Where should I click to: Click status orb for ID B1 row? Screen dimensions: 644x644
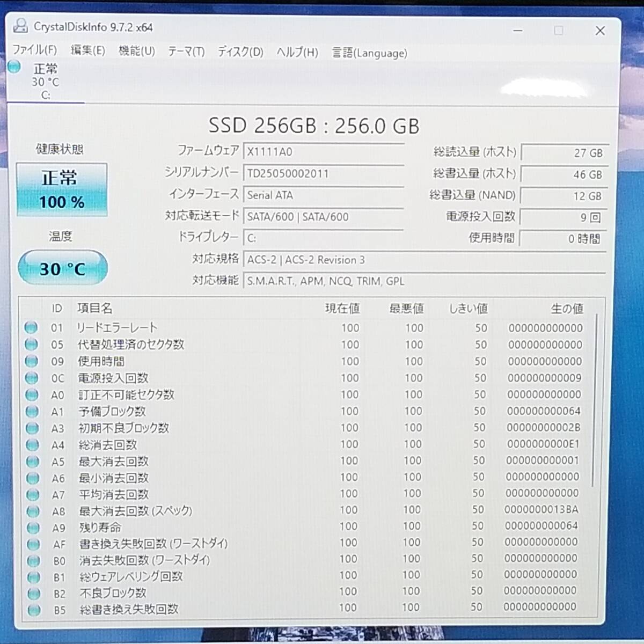[34, 577]
